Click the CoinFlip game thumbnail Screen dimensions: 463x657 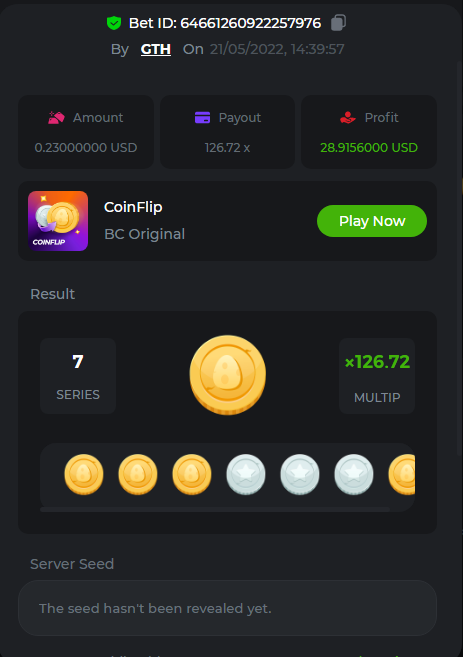pos(58,221)
